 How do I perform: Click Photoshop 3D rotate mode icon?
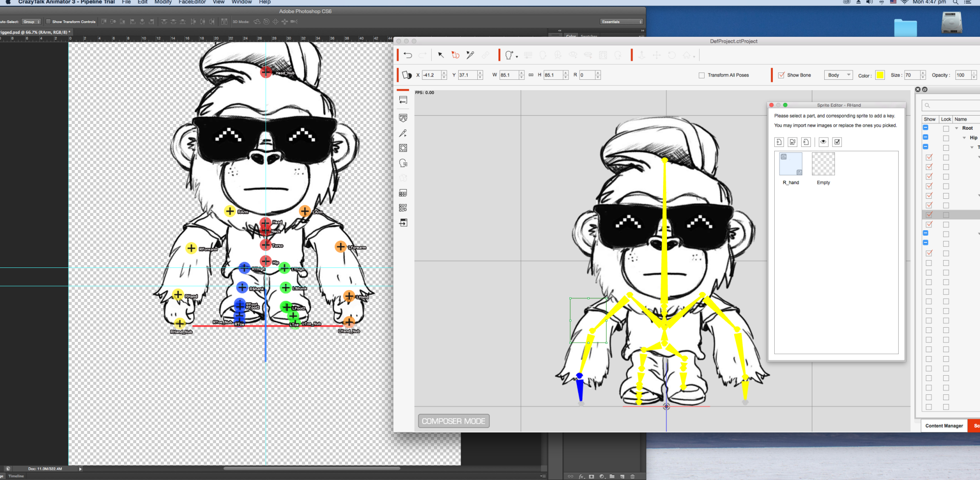257,22
